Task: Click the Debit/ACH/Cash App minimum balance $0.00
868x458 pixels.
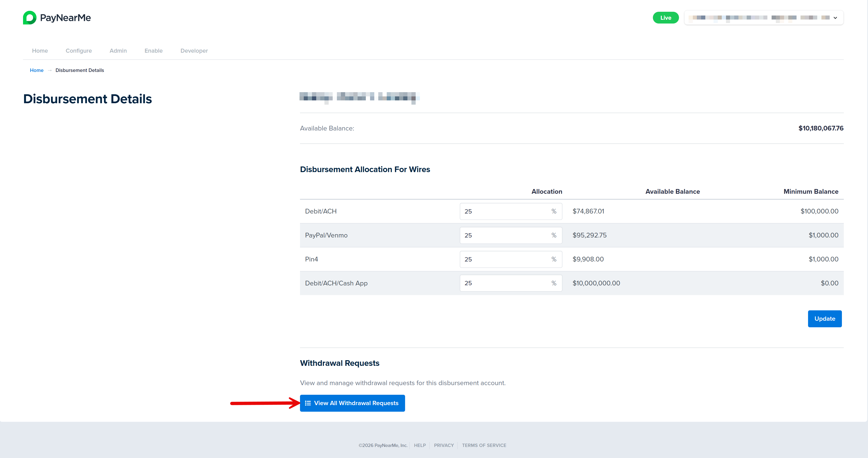Action: (829, 283)
